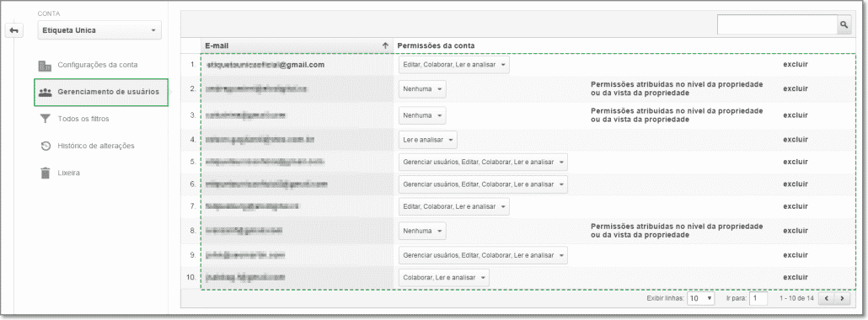
Task: Click excluir in row 6
Action: pos(796,184)
